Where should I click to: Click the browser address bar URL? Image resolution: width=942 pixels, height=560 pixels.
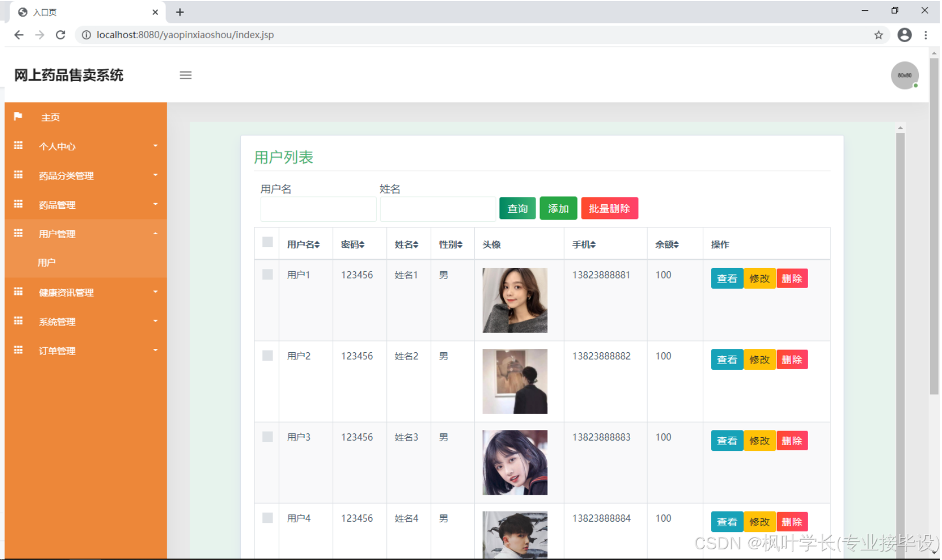pos(185,35)
